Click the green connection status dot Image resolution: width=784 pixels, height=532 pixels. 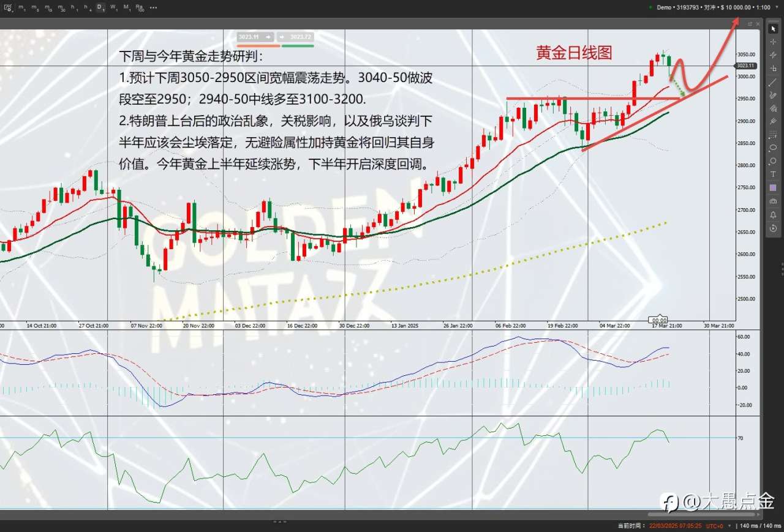[x=650, y=7]
